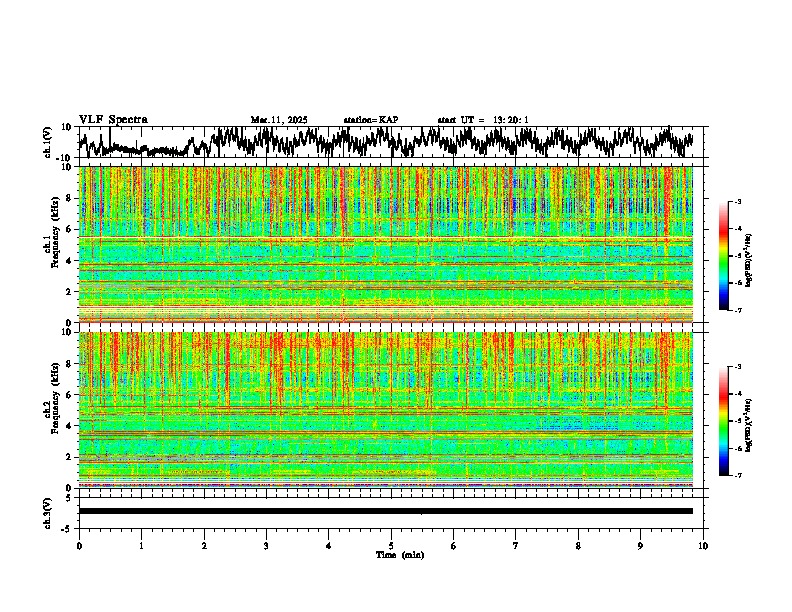Viewport: 792px width, 612px height.
Task: Click time axis tick label "0"
Action: pyautogui.click(x=79, y=546)
